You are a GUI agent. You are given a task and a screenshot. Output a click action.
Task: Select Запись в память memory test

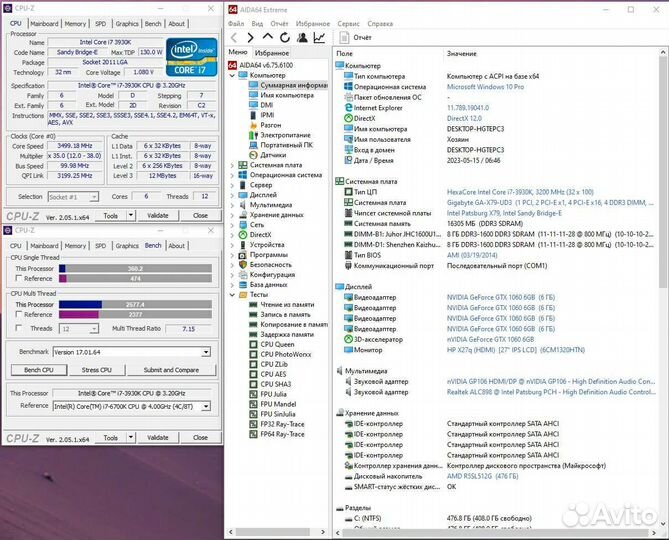pos(285,314)
